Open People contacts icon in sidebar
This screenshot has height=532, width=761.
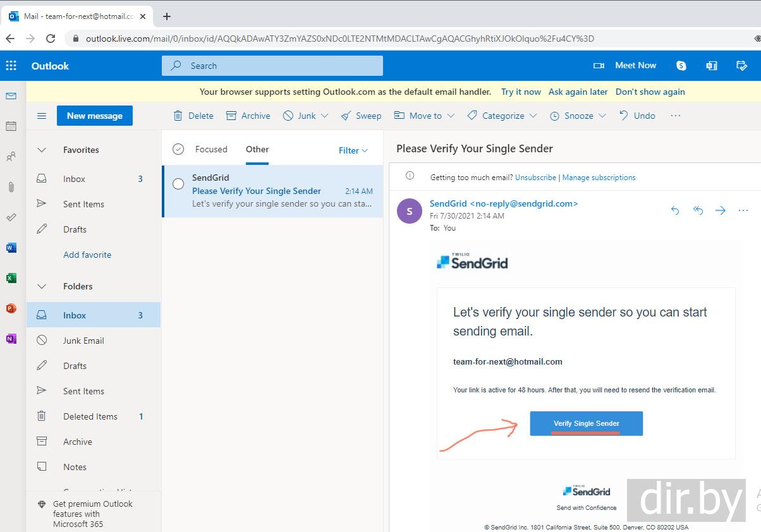(x=11, y=157)
